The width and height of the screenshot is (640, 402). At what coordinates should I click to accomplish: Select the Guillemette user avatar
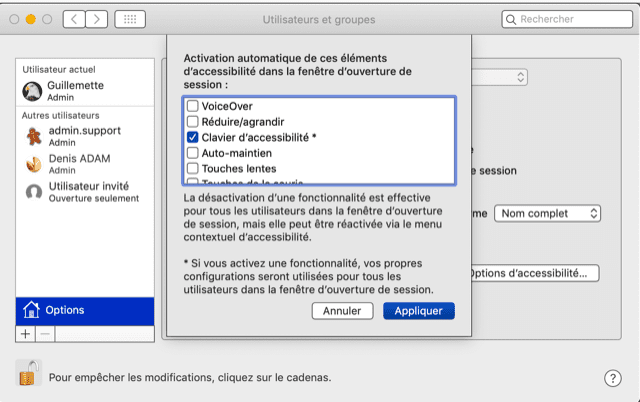[32, 92]
